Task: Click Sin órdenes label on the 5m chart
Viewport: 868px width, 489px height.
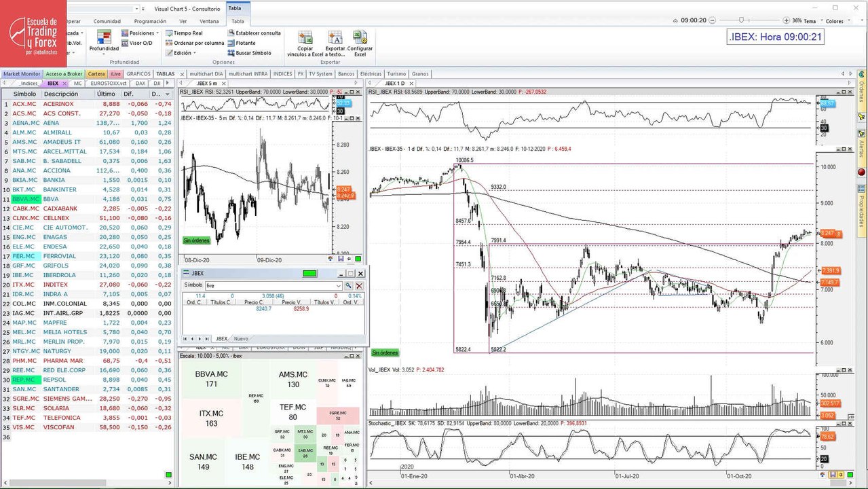Action: click(195, 240)
